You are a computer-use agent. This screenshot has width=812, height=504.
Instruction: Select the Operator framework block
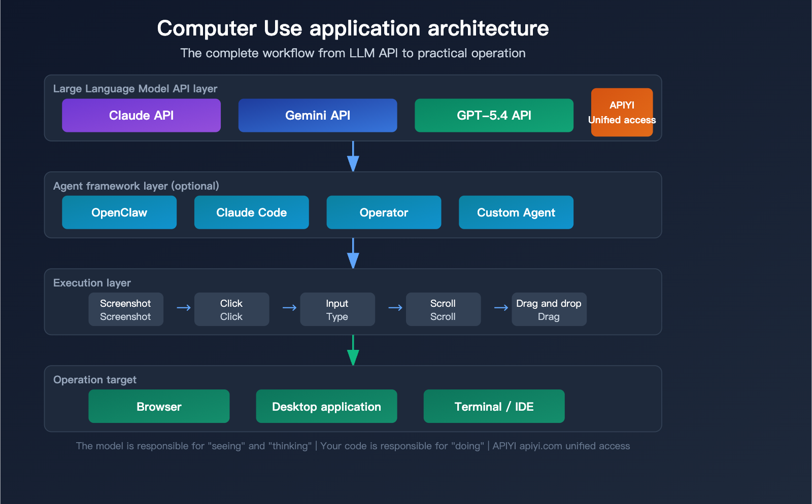click(384, 212)
